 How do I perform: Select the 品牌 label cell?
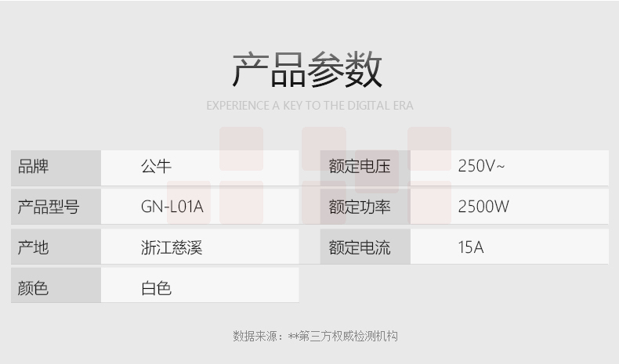56,167
